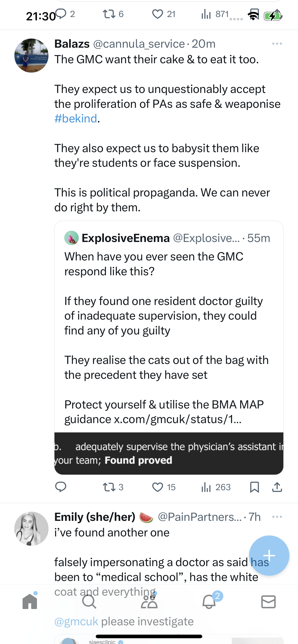This screenshot has height=644, width=298.
Task: Like the top tweet with 21 likes
Action: [164, 14]
